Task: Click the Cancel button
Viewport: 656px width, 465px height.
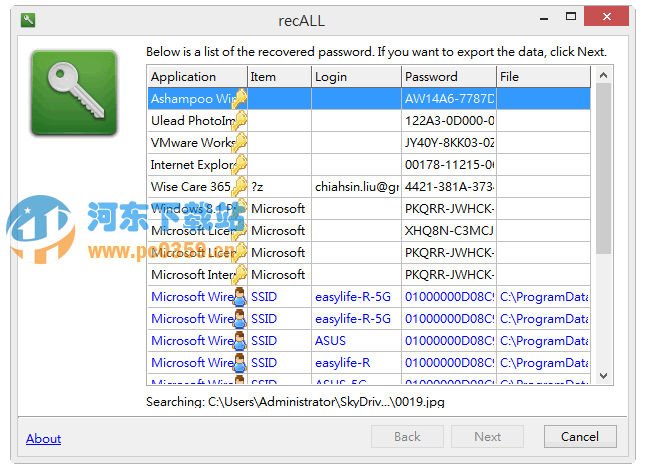Action: tap(580, 437)
